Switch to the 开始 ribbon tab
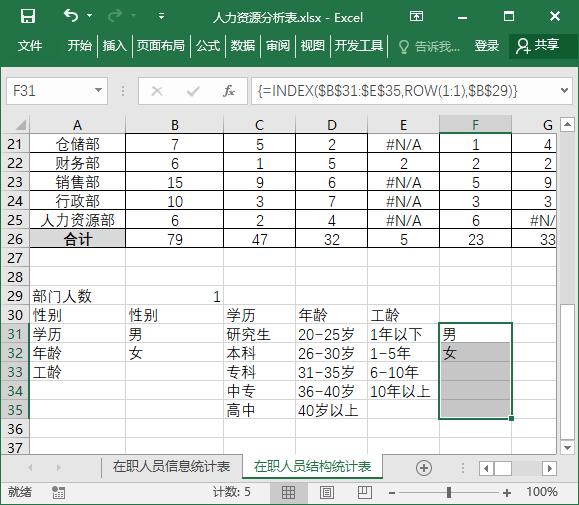Viewport: 579px width, 505px height. pyautogui.click(x=79, y=46)
